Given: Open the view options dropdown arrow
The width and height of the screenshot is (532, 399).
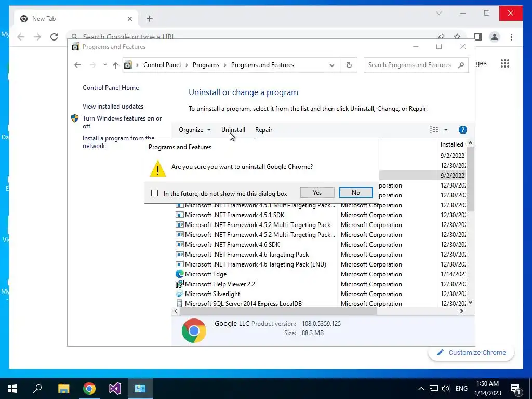Looking at the screenshot, I should click(x=446, y=130).
